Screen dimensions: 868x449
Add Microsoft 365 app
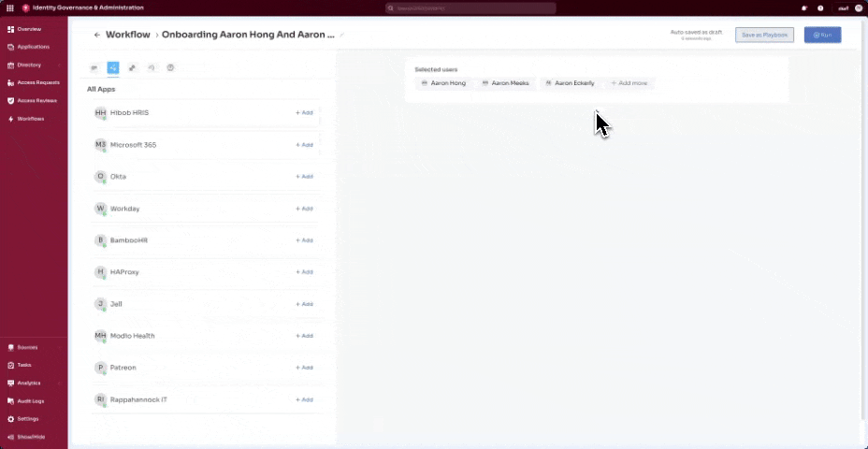(304, 145)
